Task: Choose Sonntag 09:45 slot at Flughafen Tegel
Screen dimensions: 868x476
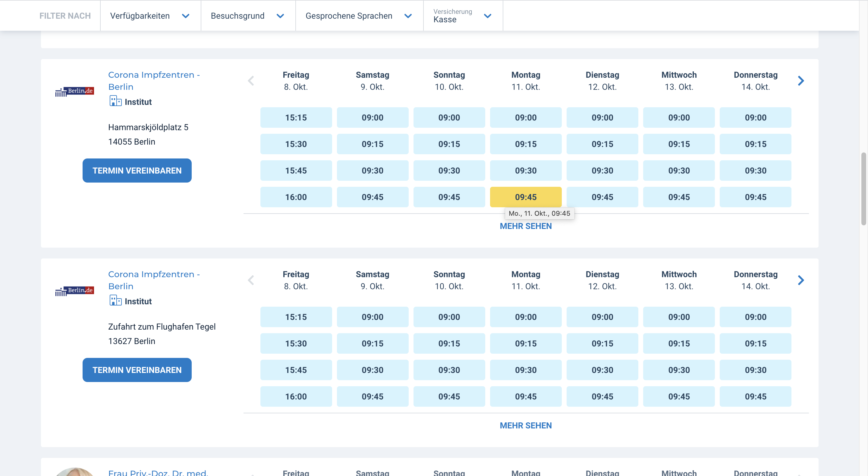Action: [449, 396]
